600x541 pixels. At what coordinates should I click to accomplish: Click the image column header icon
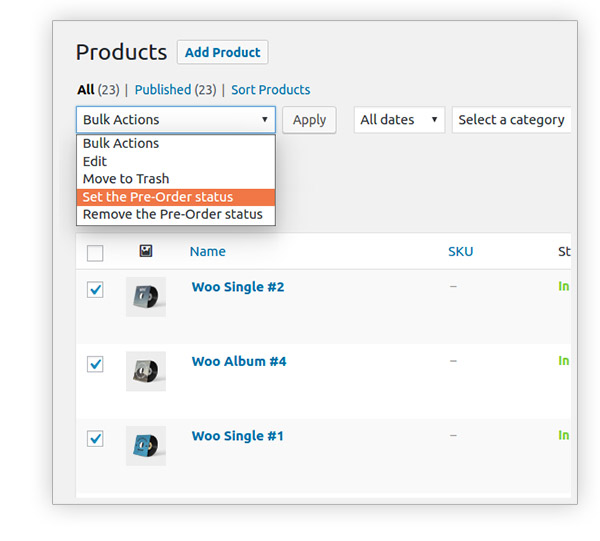click(146, 251)
